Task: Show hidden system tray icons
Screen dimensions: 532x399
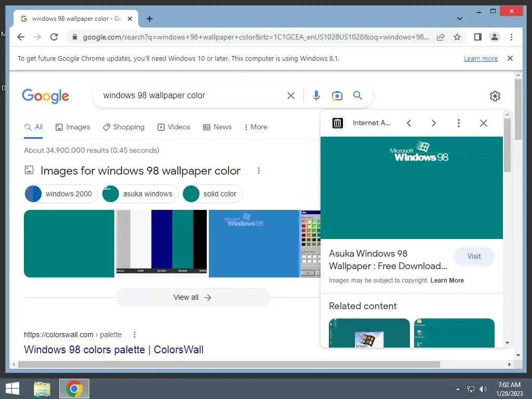Action: (458, 389)
